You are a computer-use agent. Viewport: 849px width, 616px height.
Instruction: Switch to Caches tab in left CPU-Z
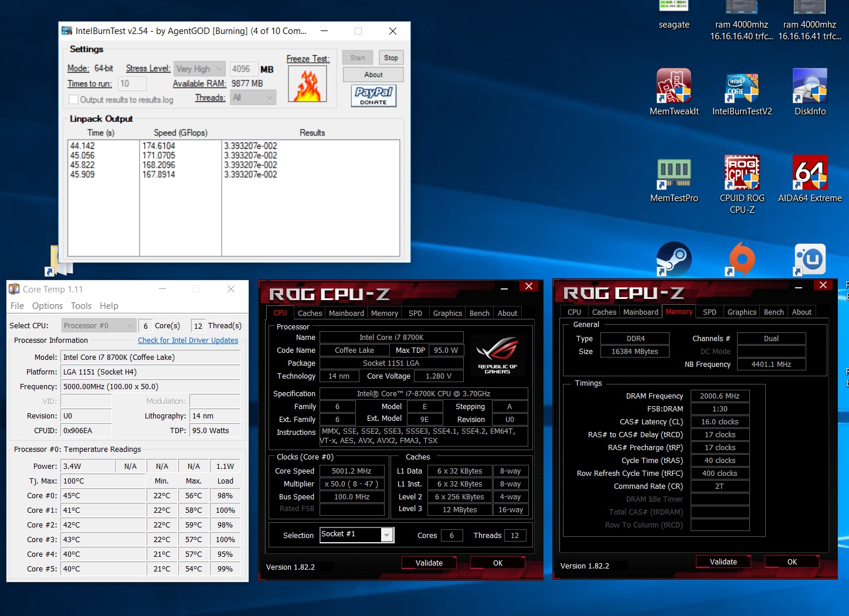310,313
